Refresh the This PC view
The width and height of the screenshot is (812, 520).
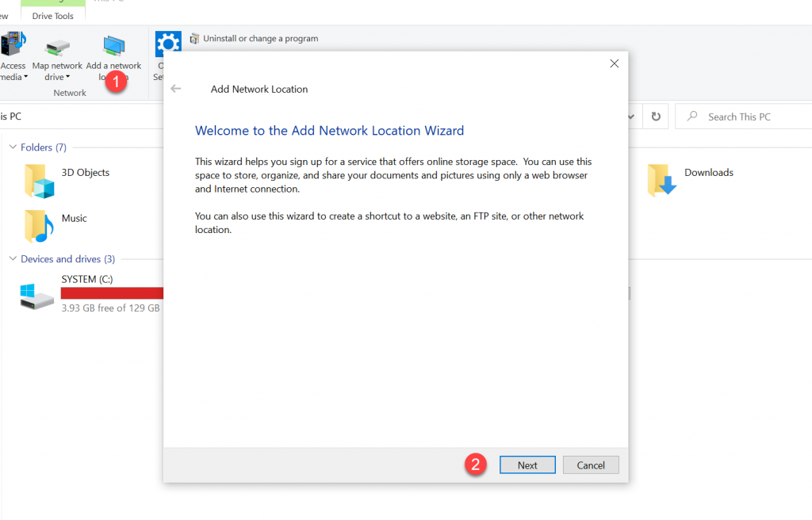656,116
